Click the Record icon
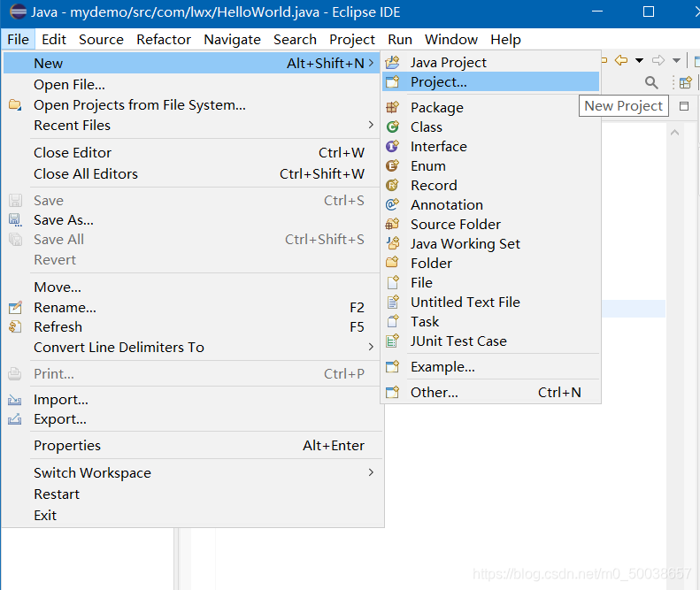Viewport: 700px width, 590px height. tap(392, 185)
